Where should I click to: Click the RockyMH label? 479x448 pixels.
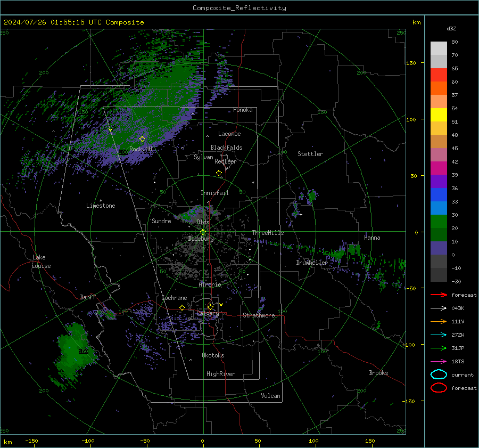pos(141,149)
